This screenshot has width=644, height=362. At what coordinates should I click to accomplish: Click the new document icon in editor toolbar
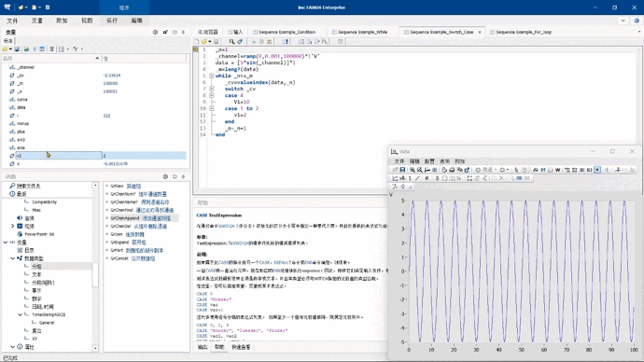pyautogui.click(x=197, y=41)
